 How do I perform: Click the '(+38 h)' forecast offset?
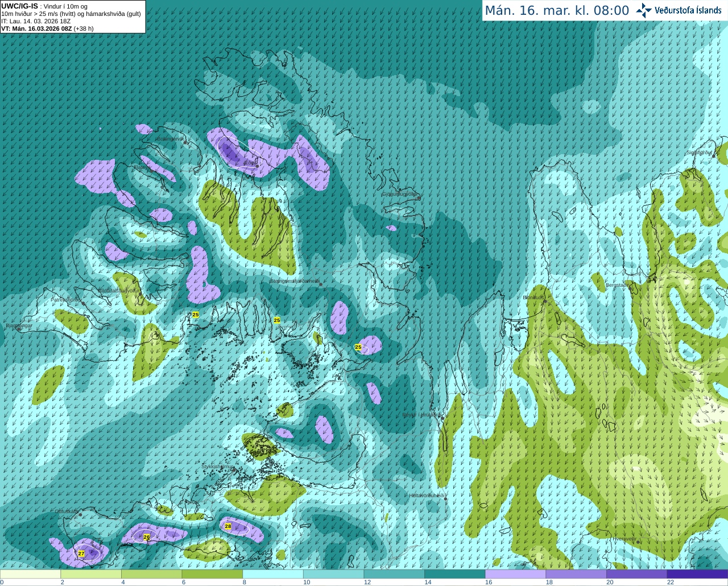[84, 28]
